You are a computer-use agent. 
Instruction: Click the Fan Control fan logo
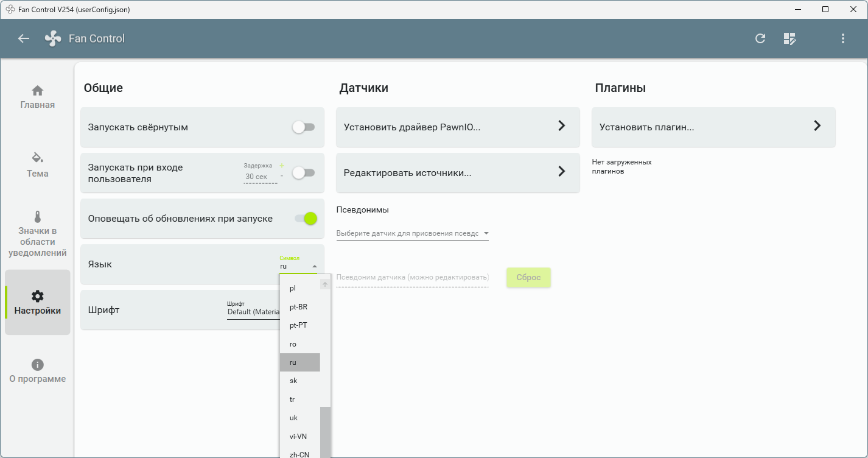(53, 38)
